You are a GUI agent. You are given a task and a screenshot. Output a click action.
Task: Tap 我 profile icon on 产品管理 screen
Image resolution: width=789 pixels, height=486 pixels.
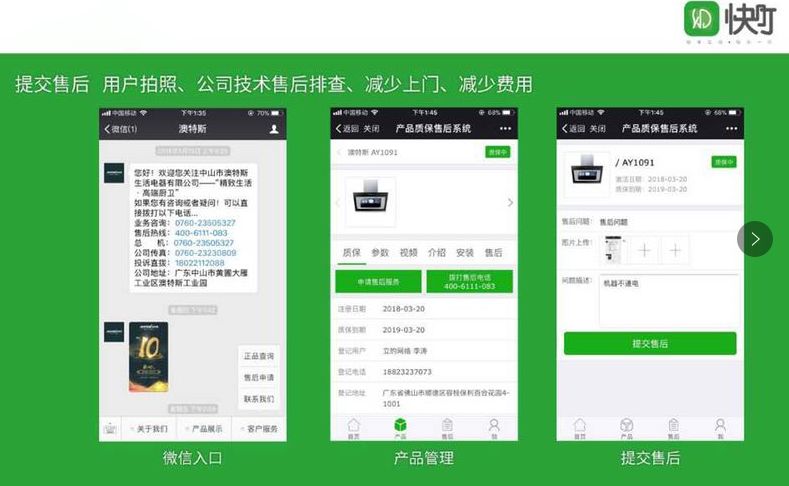click(x=494, y=429)
